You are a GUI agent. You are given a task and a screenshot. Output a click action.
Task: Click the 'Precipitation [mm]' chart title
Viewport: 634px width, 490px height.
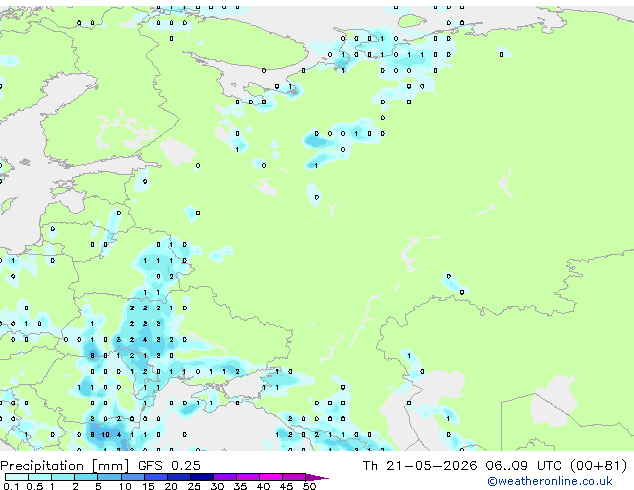(x=65, y=466)
